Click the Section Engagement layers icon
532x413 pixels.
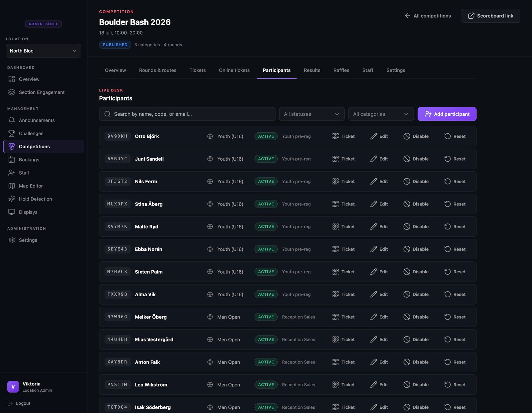click(x=12, y=92)
